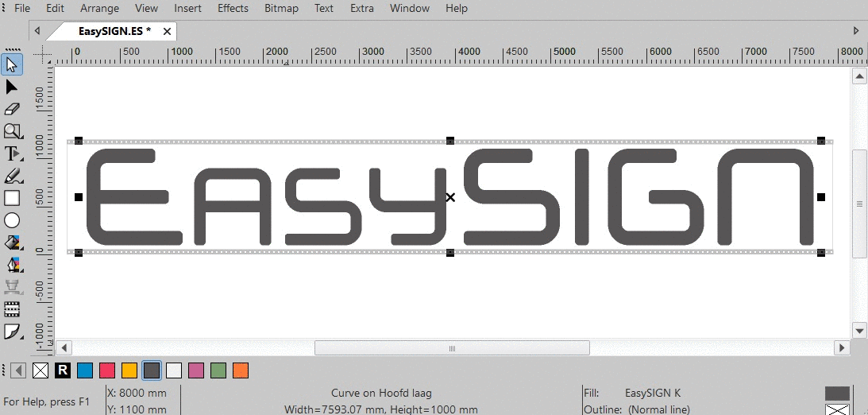This screenshot has width=868, height=415.
Task: Click the ruler origin crosshair corner
Action: 43,54
